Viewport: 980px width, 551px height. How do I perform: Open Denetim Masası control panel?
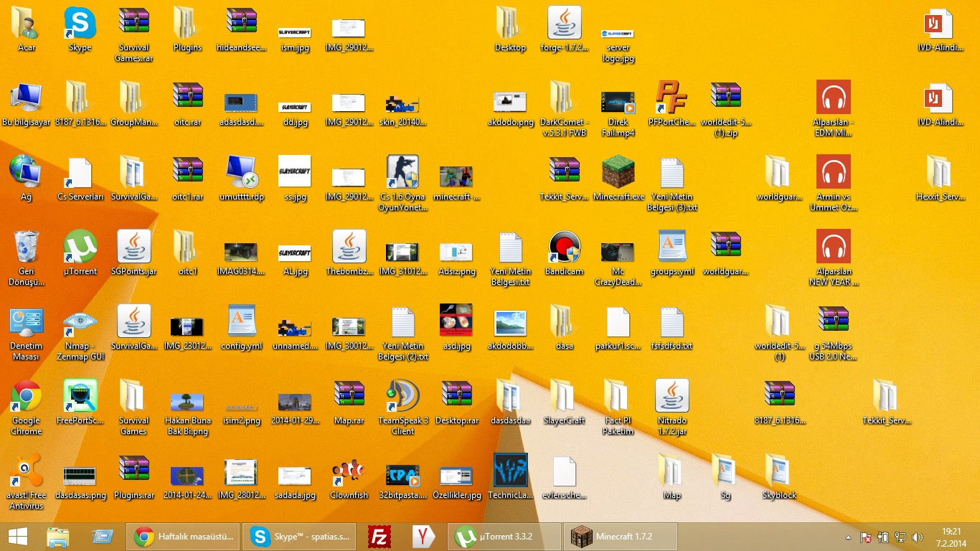27,333
